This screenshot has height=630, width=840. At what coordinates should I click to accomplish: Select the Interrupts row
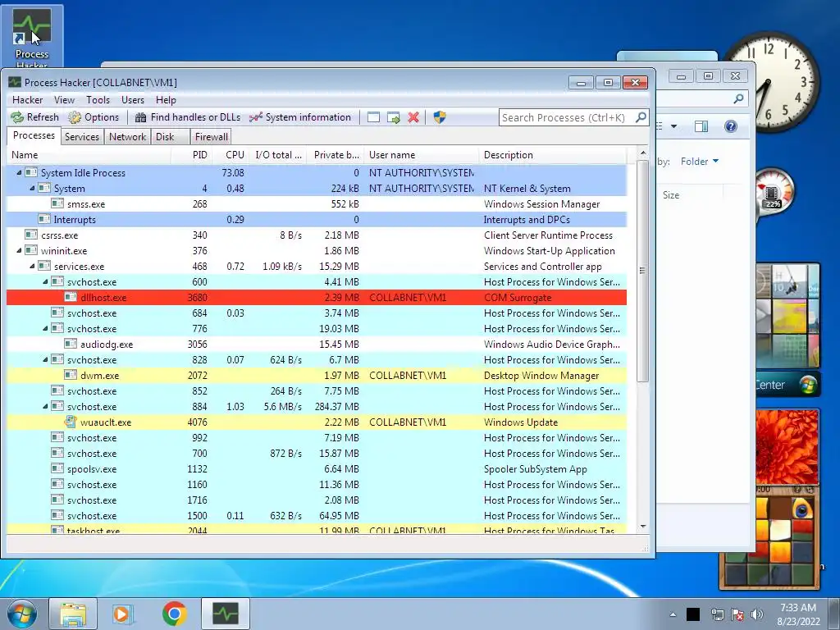click(x=316, y=220)
